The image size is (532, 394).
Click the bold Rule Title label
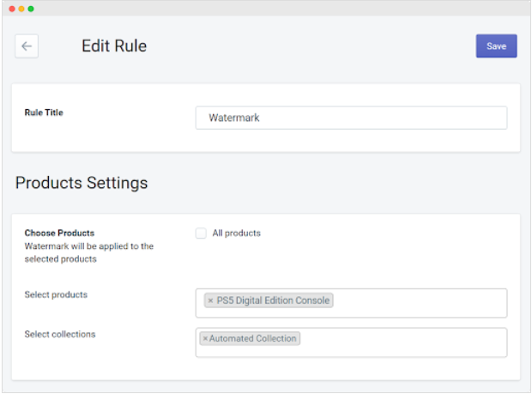pos(44,112)
